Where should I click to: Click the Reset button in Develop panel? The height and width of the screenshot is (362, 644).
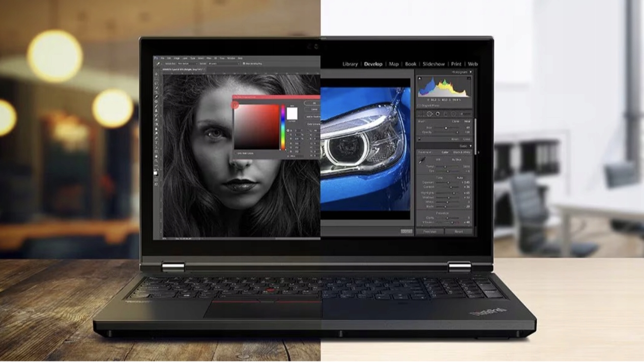click(458, 232)
